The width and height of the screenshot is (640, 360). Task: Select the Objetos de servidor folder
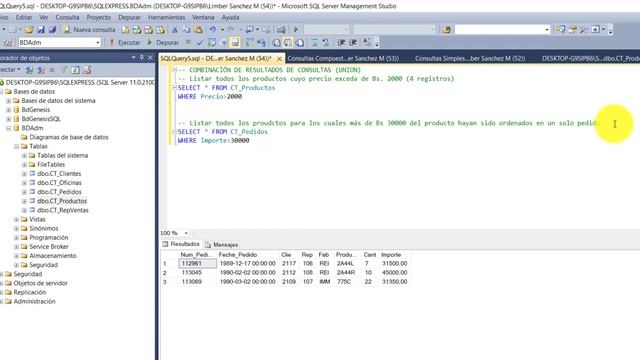[40, 283]
